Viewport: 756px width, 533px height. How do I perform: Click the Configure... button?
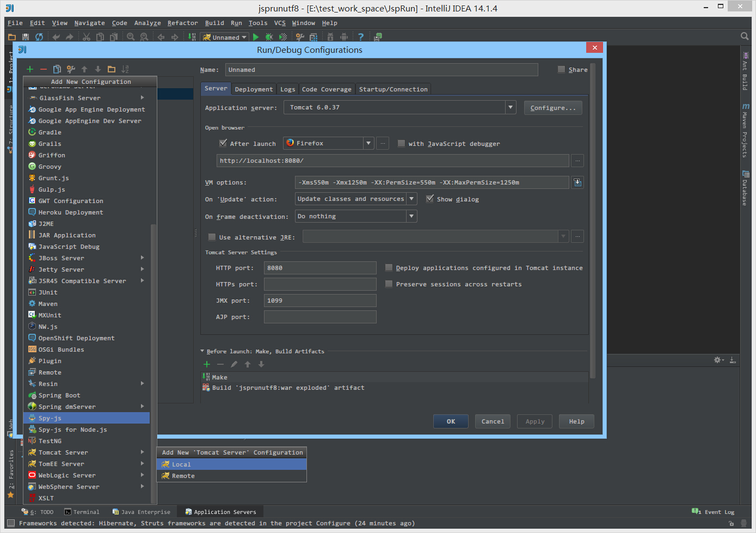[x=552, y=108]
